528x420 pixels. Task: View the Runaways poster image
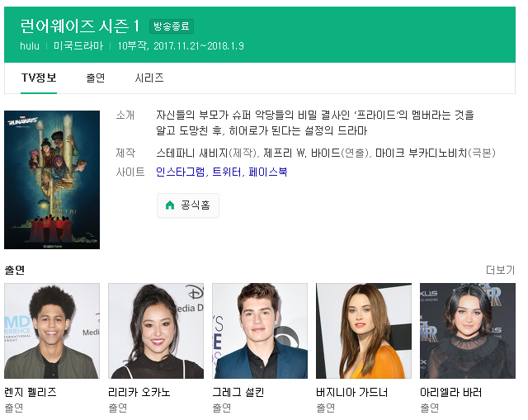point(52,180)
